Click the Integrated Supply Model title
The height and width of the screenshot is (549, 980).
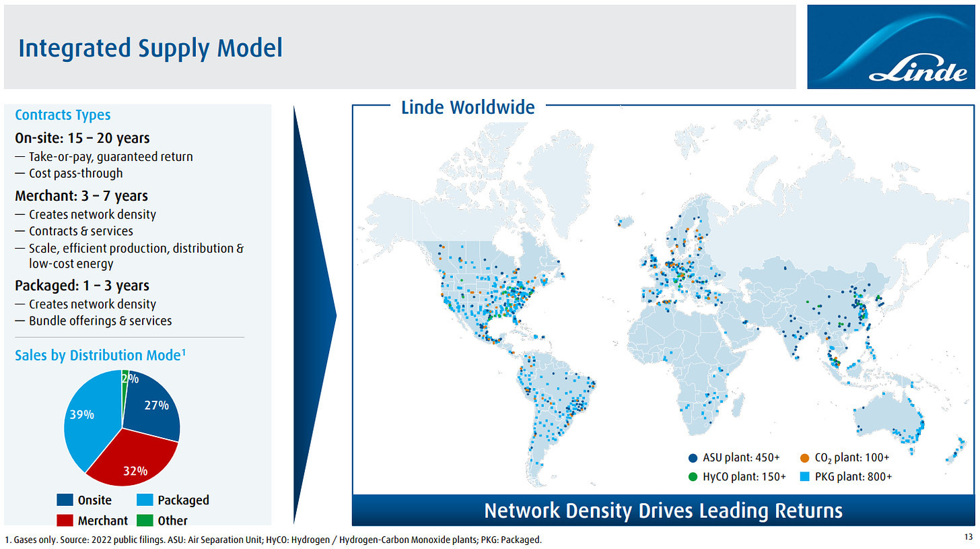(x=151, y=48)
